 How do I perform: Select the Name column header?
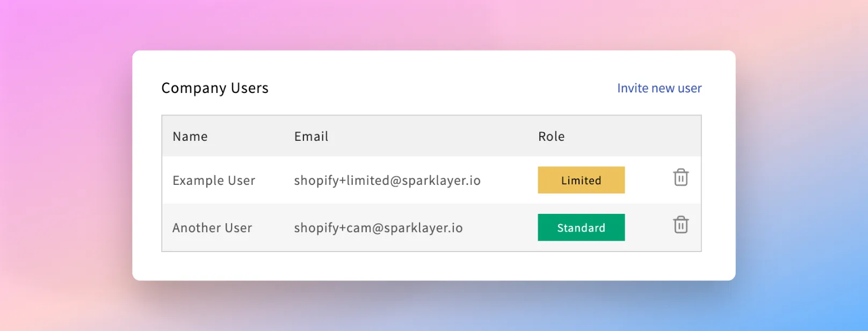click(x=190, y=136)
